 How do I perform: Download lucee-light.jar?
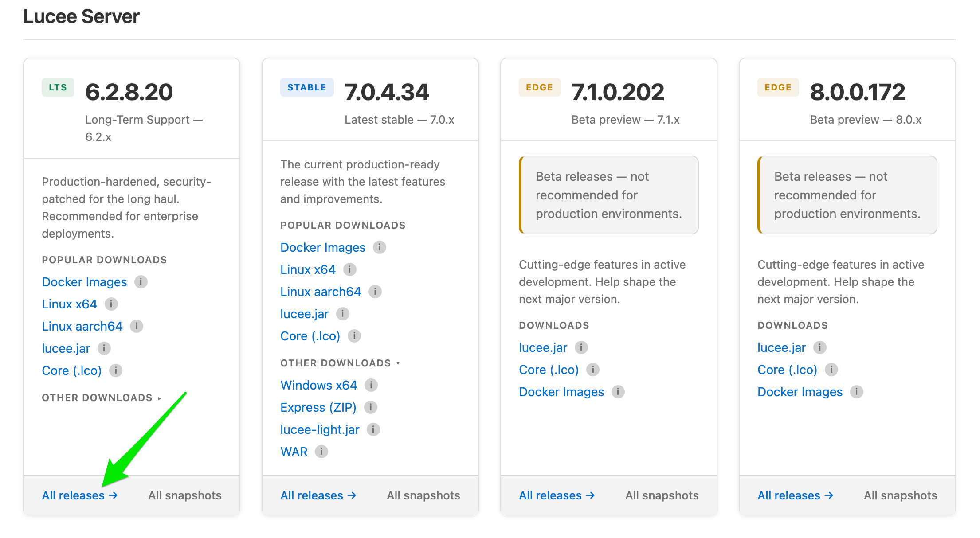click(320, 429)
